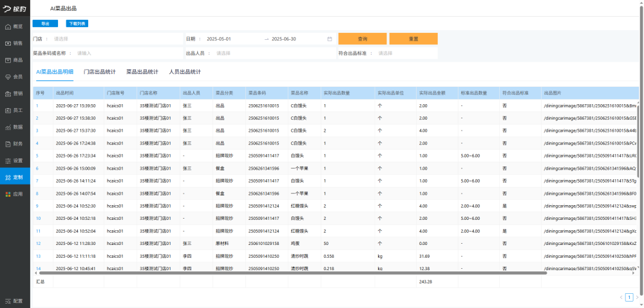Click row number 9 link
The height and width of the screenshot is (308, 644).
click(37, 206)
